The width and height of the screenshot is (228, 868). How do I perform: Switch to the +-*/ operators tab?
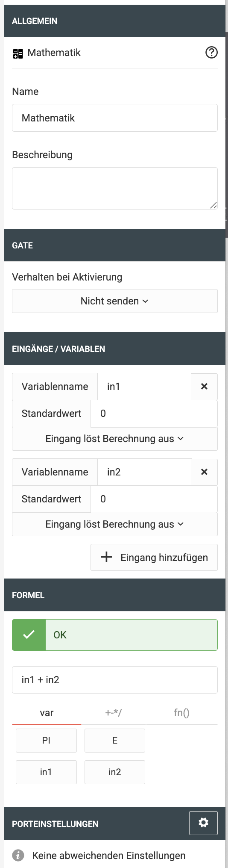pyautogui.click(x=114, y=713)
